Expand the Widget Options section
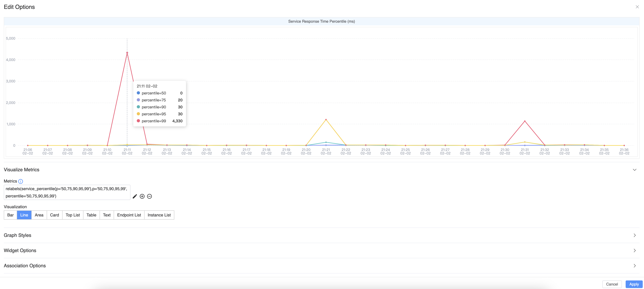 (634, 251)
